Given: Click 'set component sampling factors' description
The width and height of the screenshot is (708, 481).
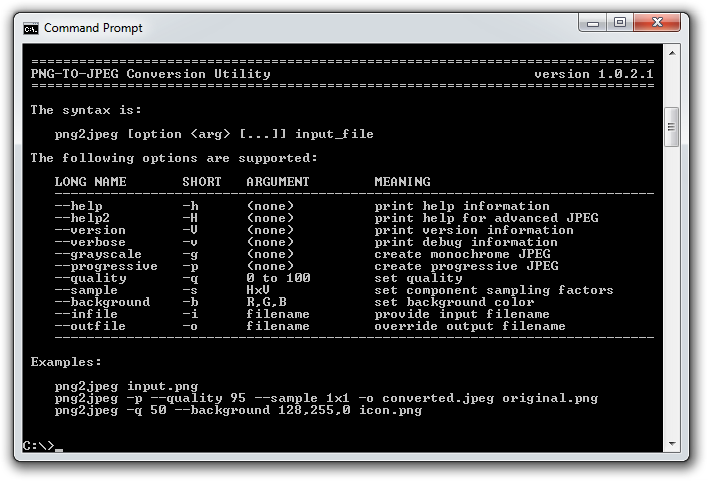Looking at the screenshot, I should pyautogui.click(x=494, y=290).
